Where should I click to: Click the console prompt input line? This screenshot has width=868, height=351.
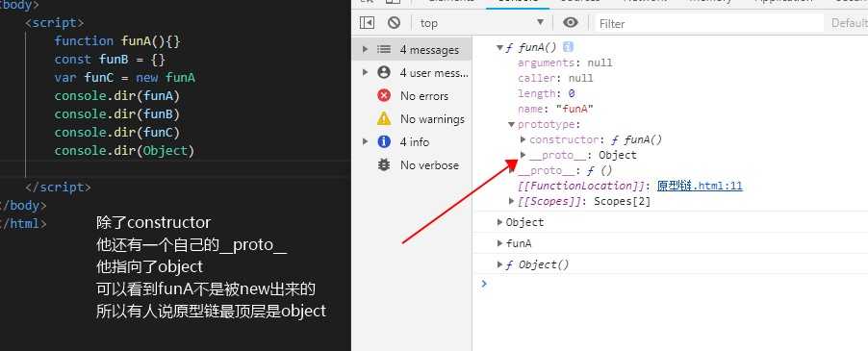(676, 284)
